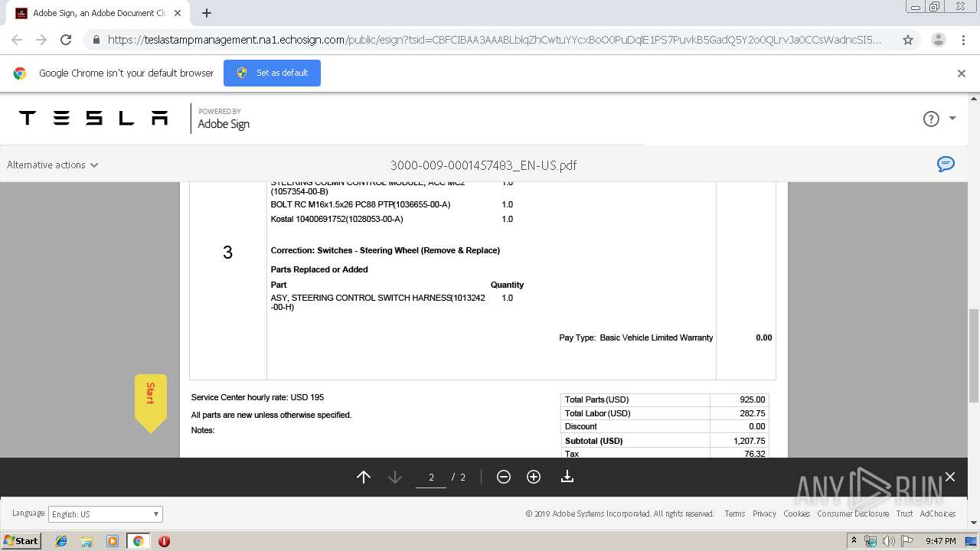
Task: Go back in browser history
Action: (17, 40)
